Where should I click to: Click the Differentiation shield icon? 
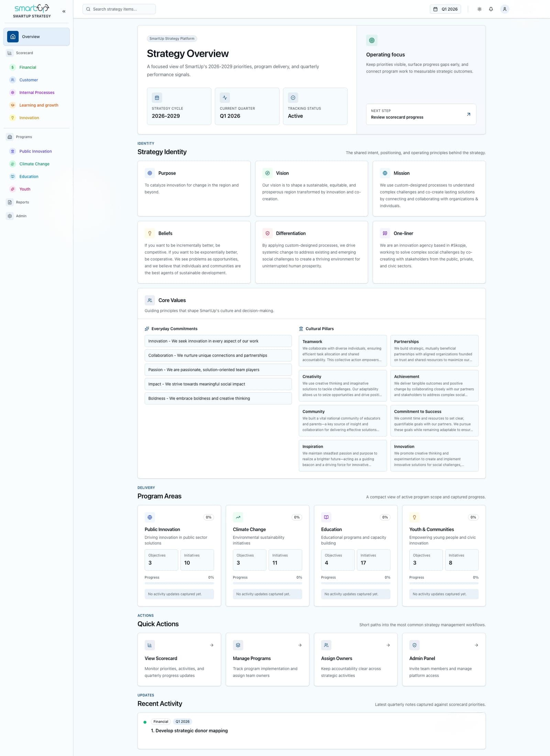point(267,233)
